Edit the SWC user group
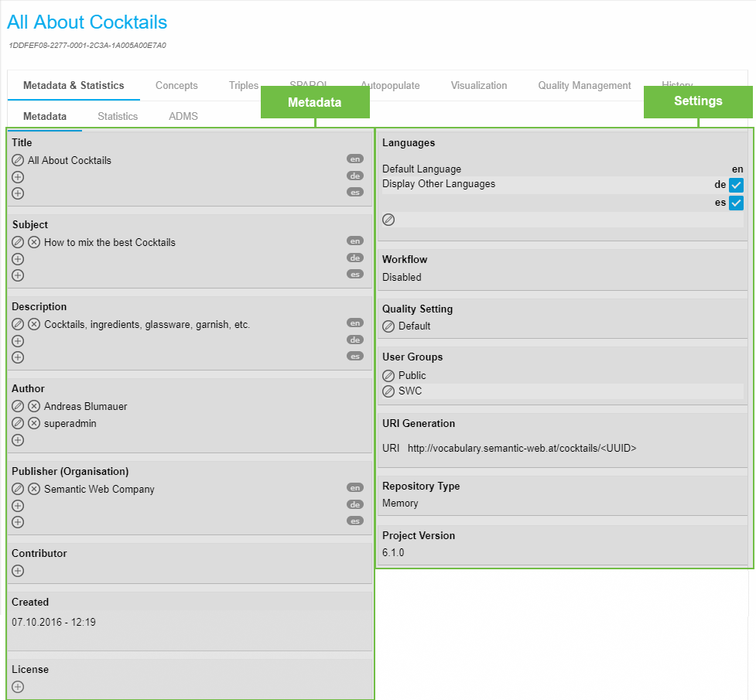Screen dimensions: 756x700 pyautogui.click(x=388, y=391)
